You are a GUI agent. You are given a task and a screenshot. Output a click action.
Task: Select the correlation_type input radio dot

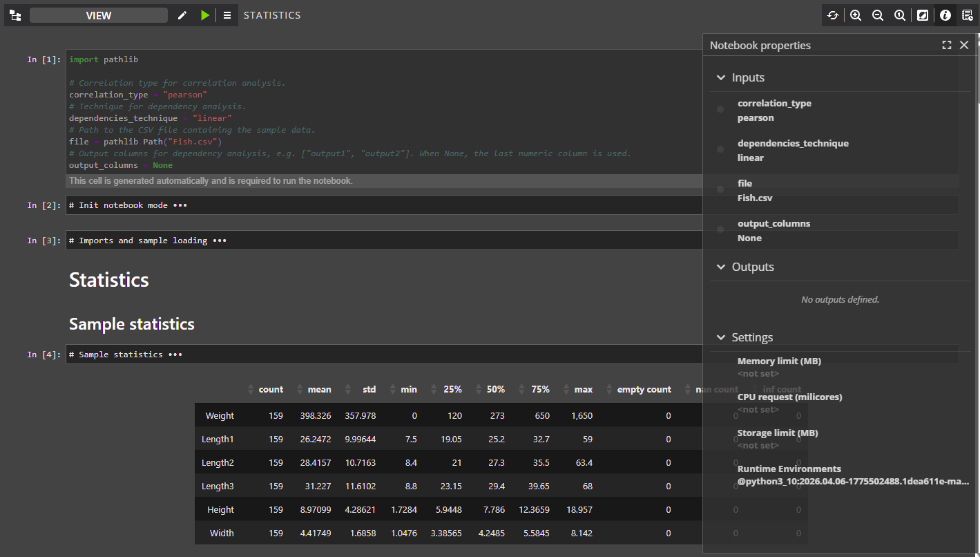[x=720, y=109]
